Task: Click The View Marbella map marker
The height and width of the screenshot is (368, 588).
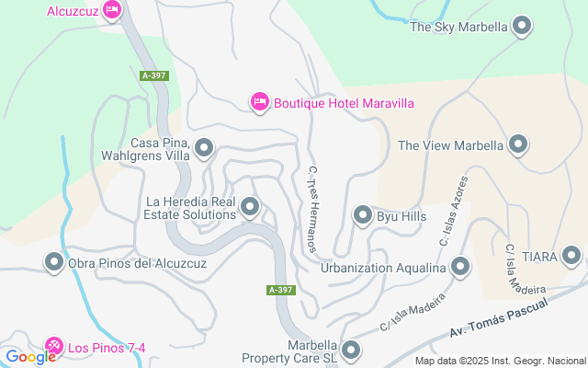Action: pos(518,144)
